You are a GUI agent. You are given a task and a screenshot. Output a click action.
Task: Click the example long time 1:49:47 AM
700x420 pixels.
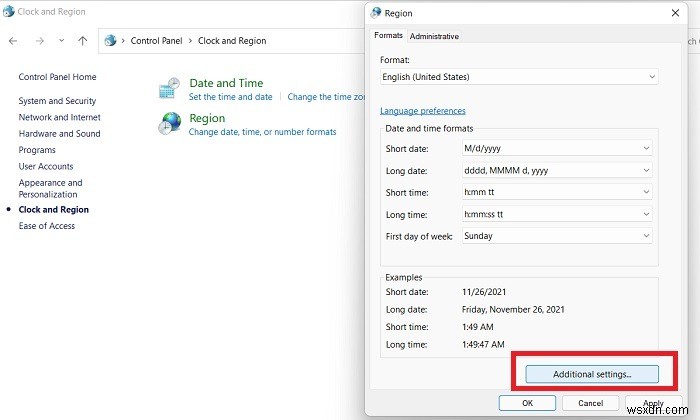coord(483,345)
